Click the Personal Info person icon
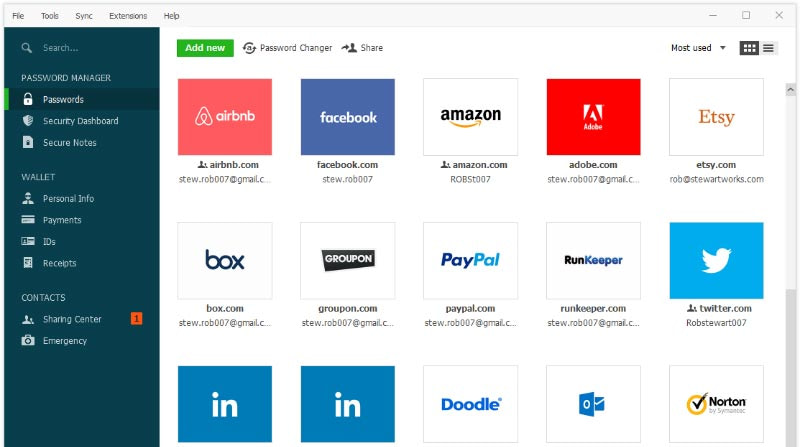The height and width of the screenshot is (447, 800). (28, 198)
